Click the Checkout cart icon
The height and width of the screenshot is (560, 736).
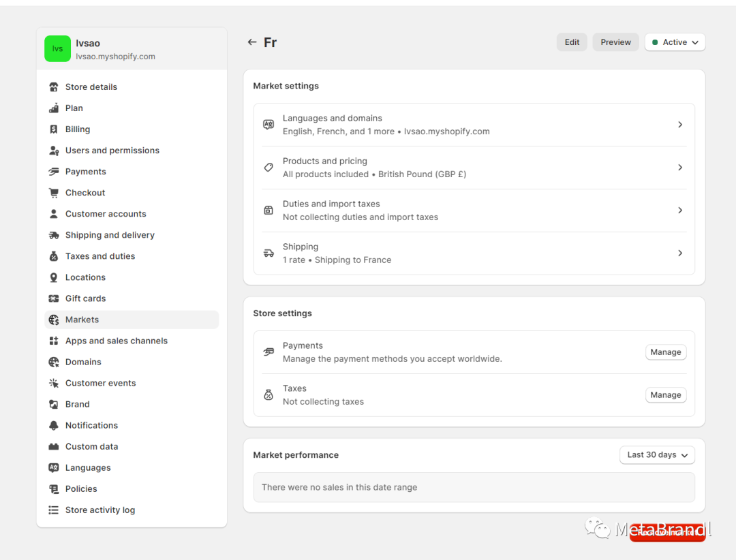54,192
